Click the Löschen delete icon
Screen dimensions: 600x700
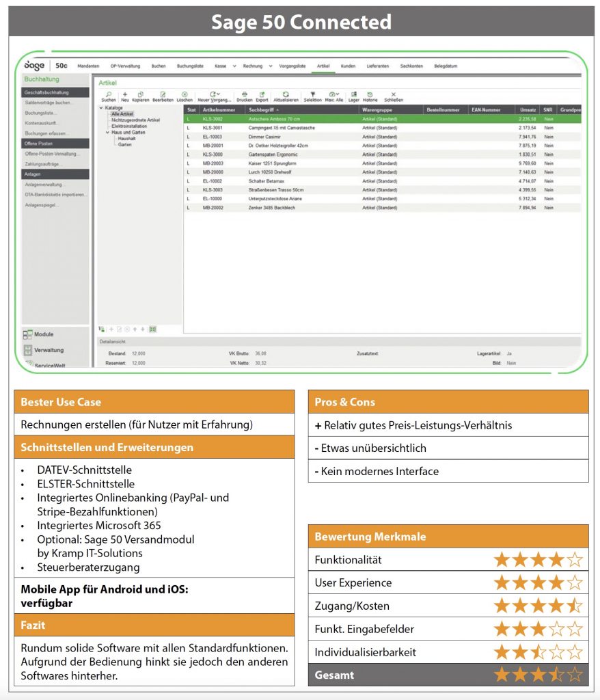click(x=185, y=94)
